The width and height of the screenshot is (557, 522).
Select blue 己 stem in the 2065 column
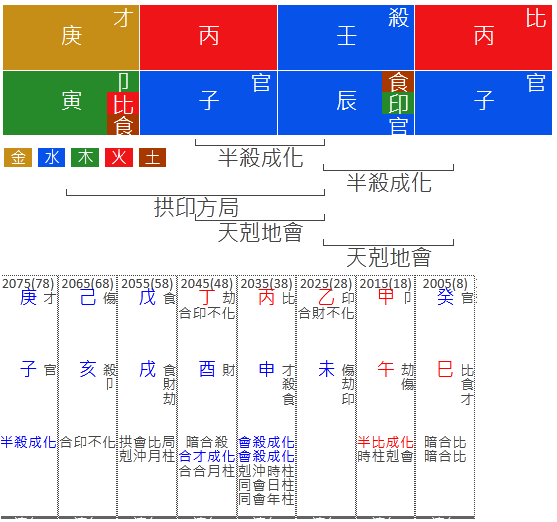coord(88,297)
